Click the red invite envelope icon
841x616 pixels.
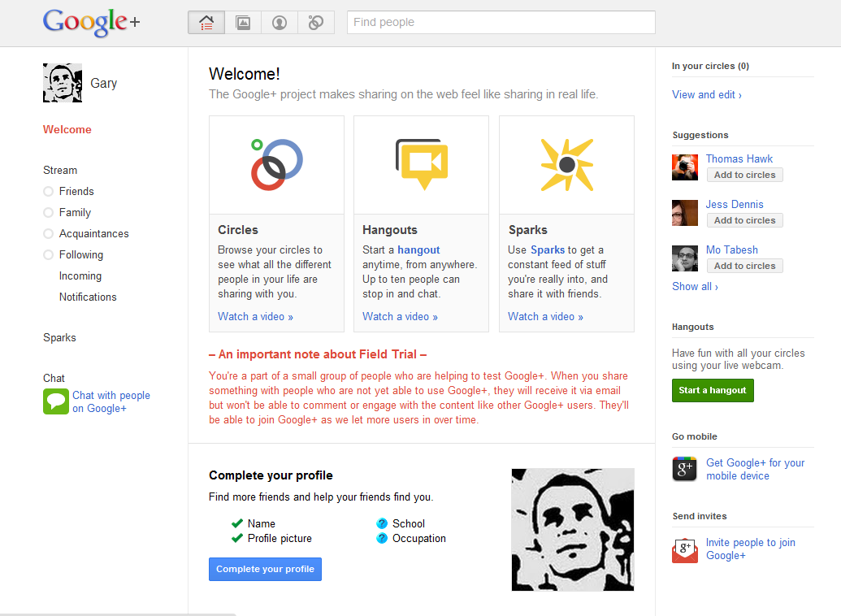[685, 549]
